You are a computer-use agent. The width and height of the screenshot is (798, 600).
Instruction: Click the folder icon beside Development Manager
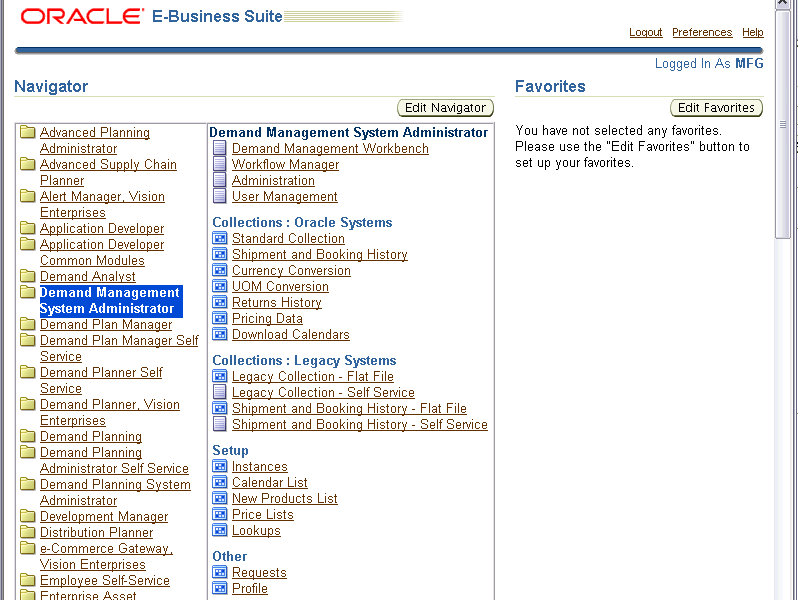click(x=27, y=516)
